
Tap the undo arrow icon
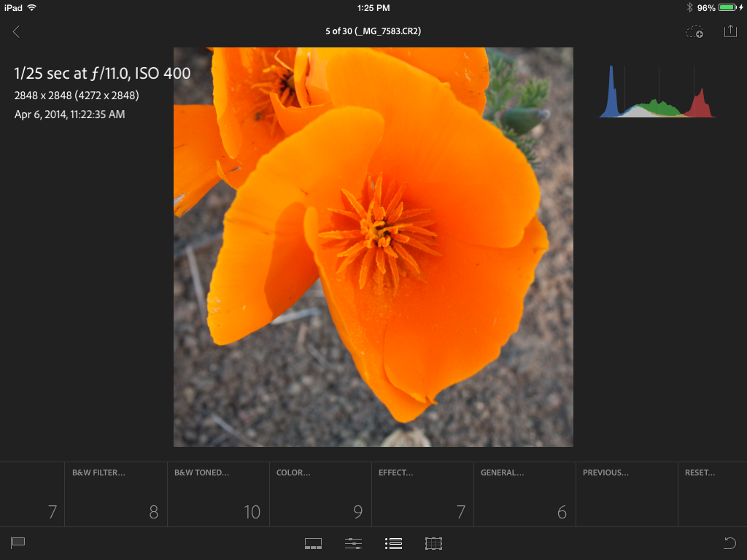(729, 542)
